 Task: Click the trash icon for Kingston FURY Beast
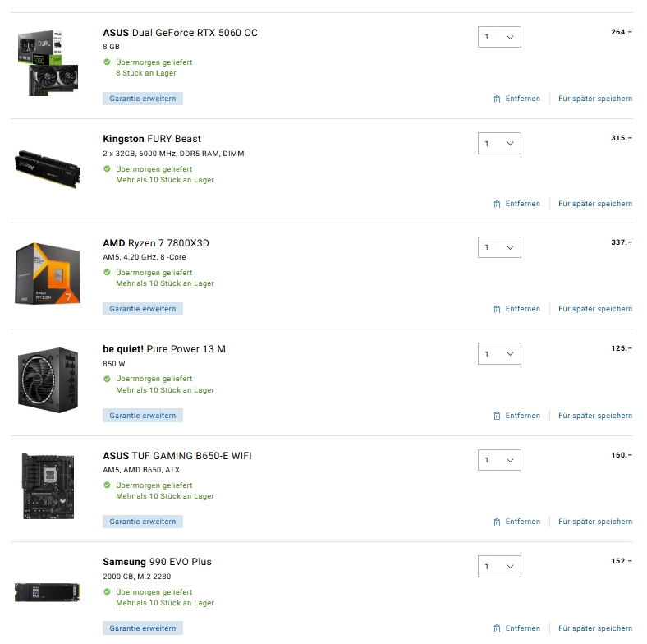point(497,204)
